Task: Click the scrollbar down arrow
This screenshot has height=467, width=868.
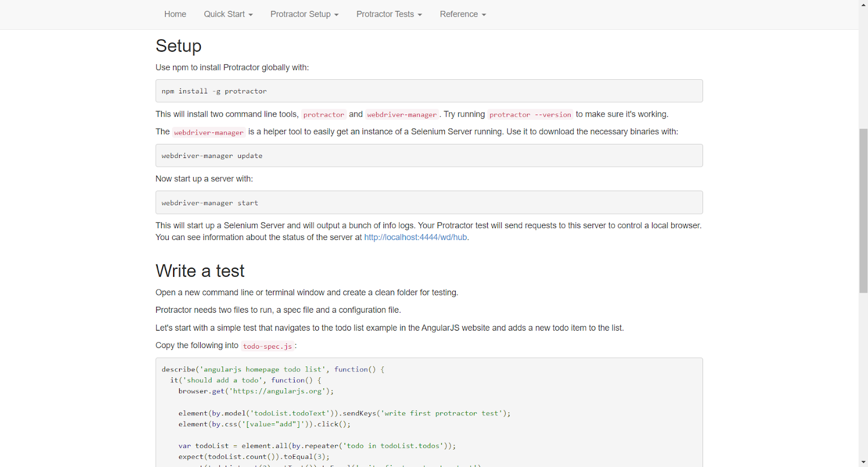Action: point(864,462)
